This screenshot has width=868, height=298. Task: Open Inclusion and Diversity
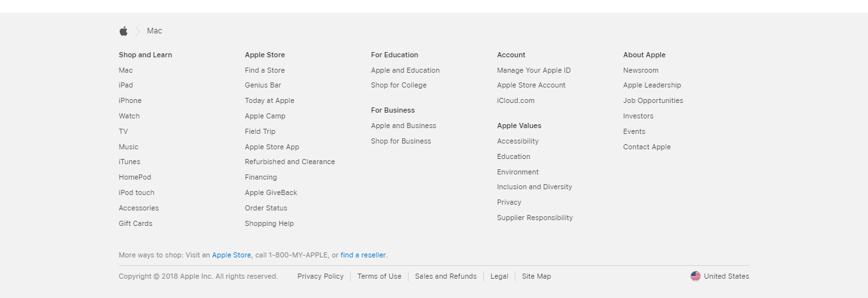coord(534,187)
